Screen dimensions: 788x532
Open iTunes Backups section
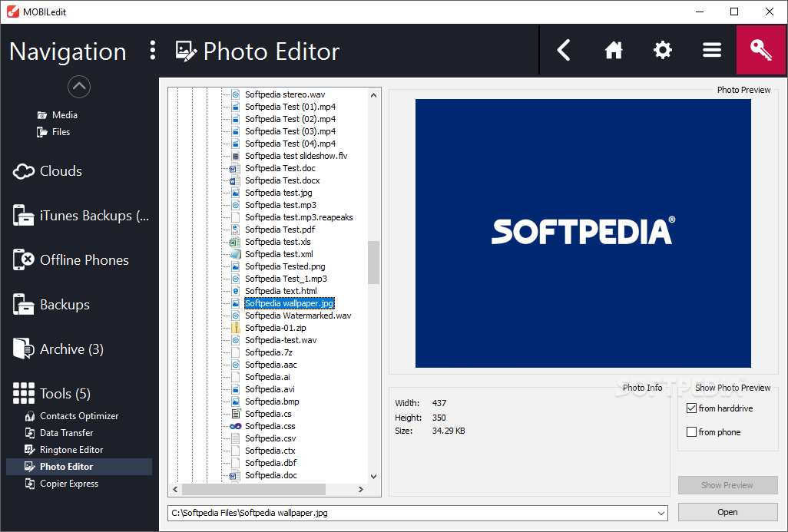[94, 216]
